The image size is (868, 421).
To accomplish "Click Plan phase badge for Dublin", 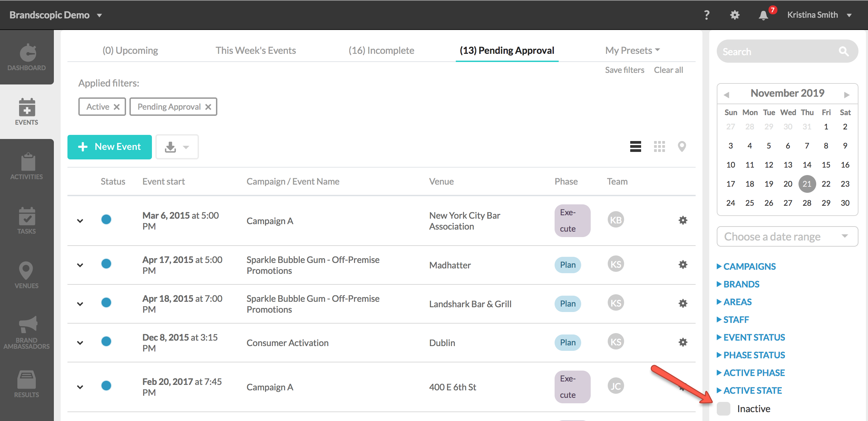I will coord(568,342).
